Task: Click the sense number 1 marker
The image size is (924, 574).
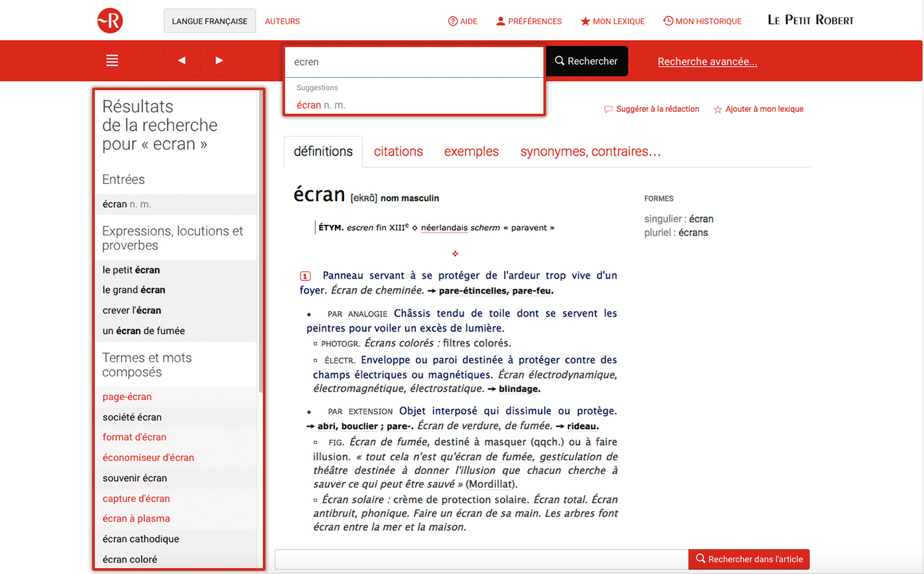Action: point(305,276)
